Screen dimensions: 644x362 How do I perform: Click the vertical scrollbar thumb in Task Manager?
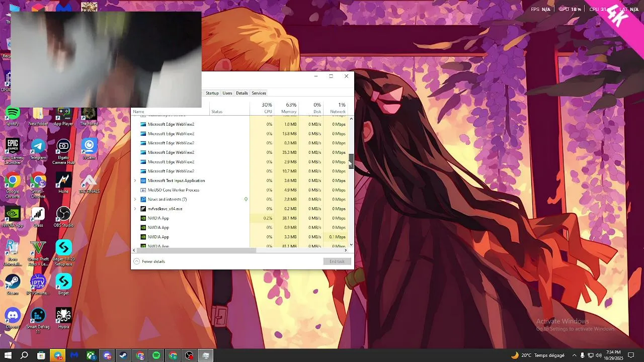351,161
